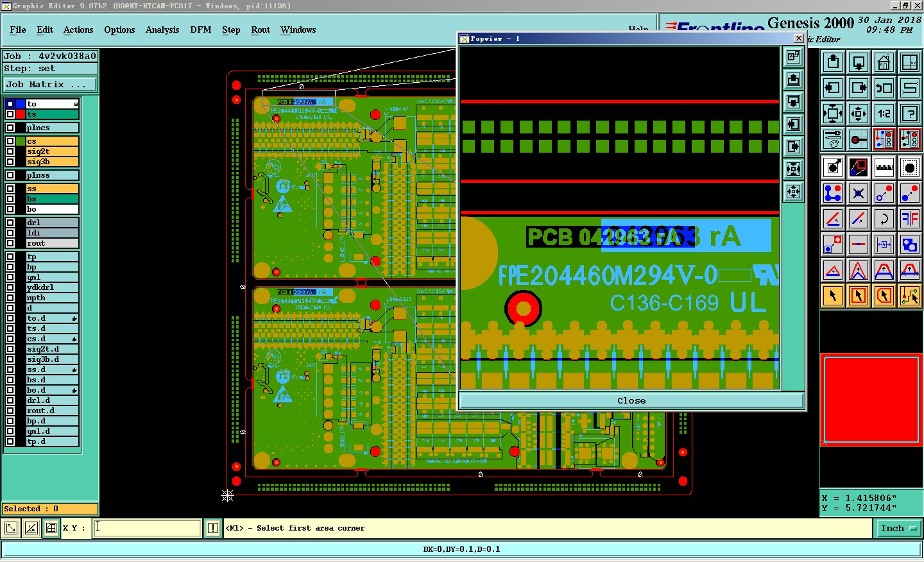Select the rotate arc arrow icon
This screenshot has width=924, height=562.
point(884,219)
